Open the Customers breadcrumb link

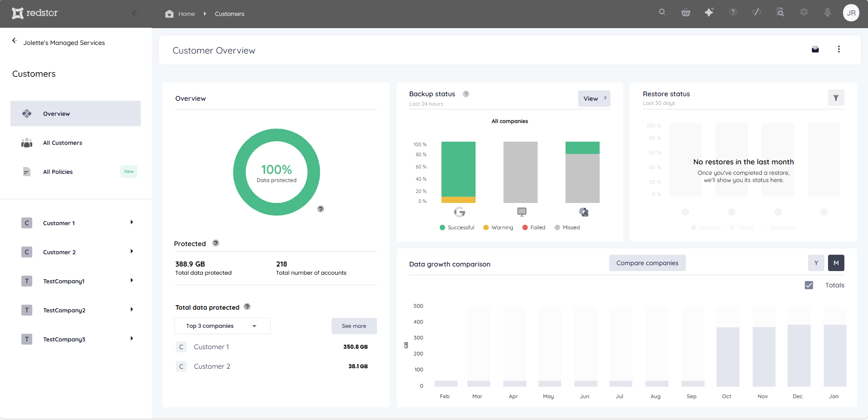(229, 14)
